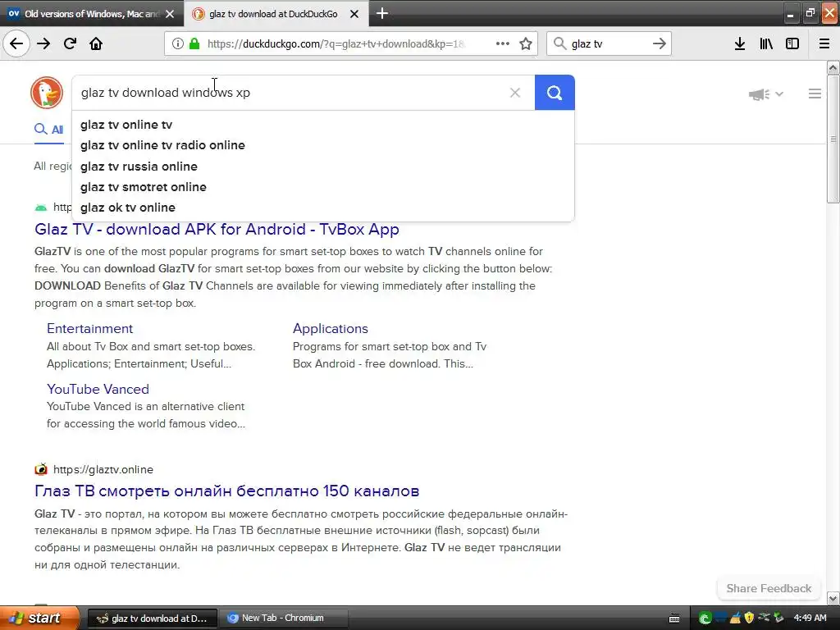Open 'Глаз ТВ смотреть онлайн бесплатно' result

point(226,491)
